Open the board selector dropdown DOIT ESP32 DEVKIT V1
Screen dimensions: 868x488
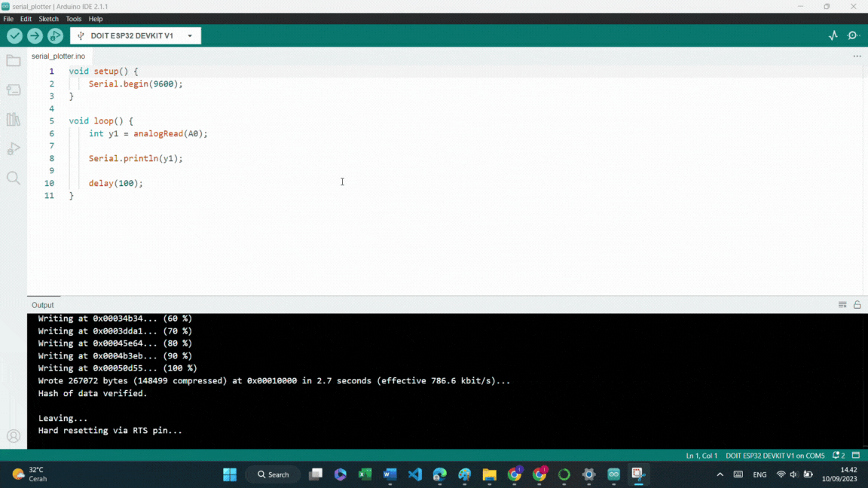coord(136,36)
